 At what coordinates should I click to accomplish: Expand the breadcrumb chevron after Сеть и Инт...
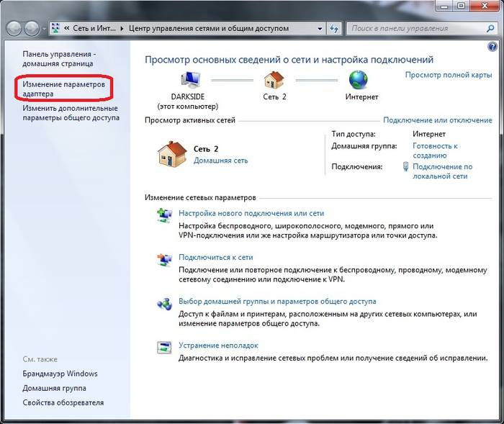pos(122,29)
